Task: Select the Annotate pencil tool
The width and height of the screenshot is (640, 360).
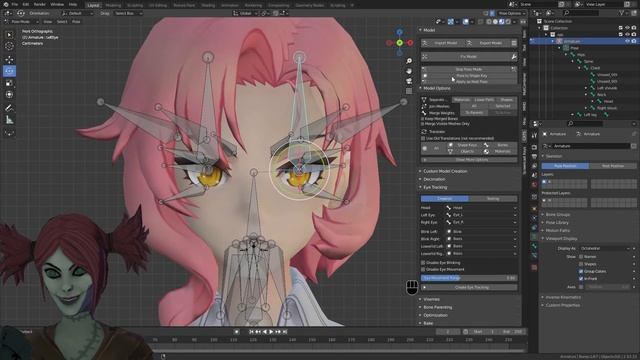Action: [9, 108]
